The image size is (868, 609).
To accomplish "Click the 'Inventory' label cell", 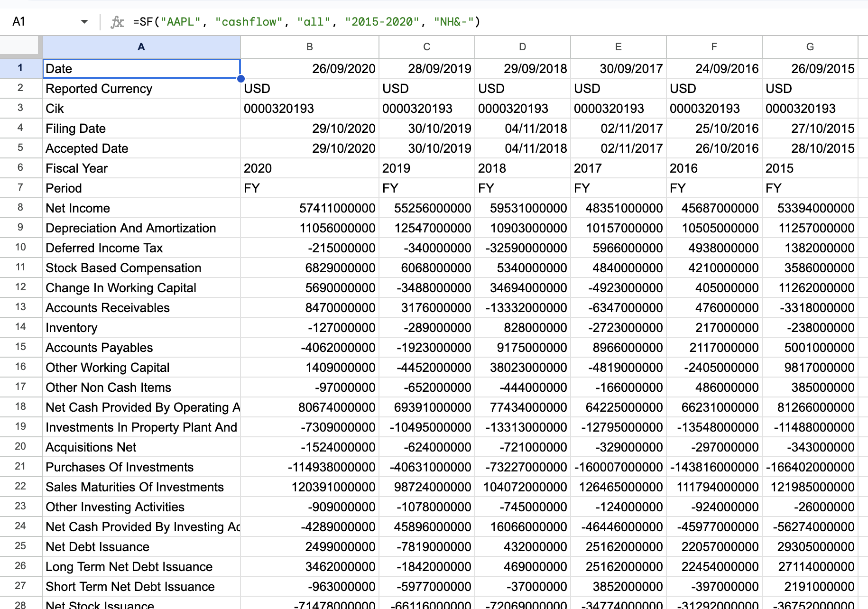I will (141, 328).
